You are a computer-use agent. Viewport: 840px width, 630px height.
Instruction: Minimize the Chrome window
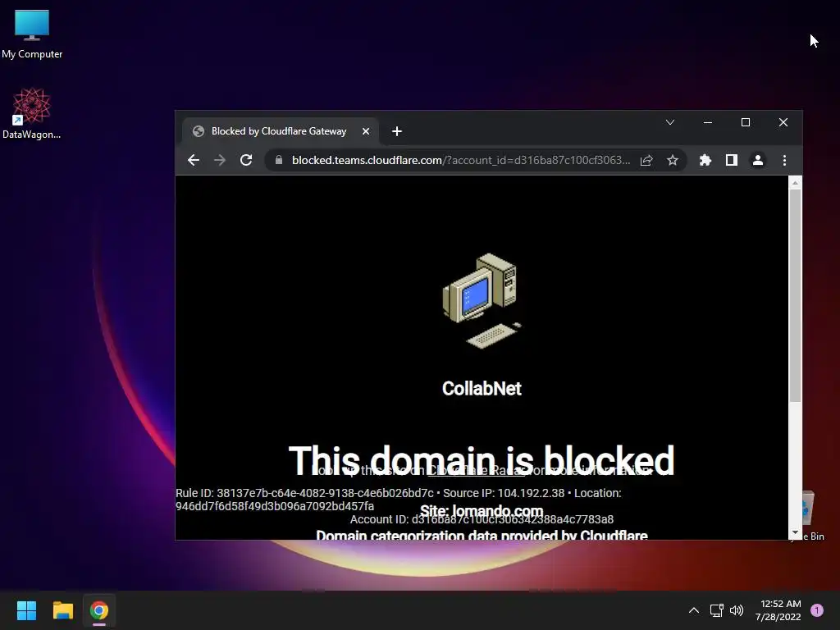pos(708,123)
